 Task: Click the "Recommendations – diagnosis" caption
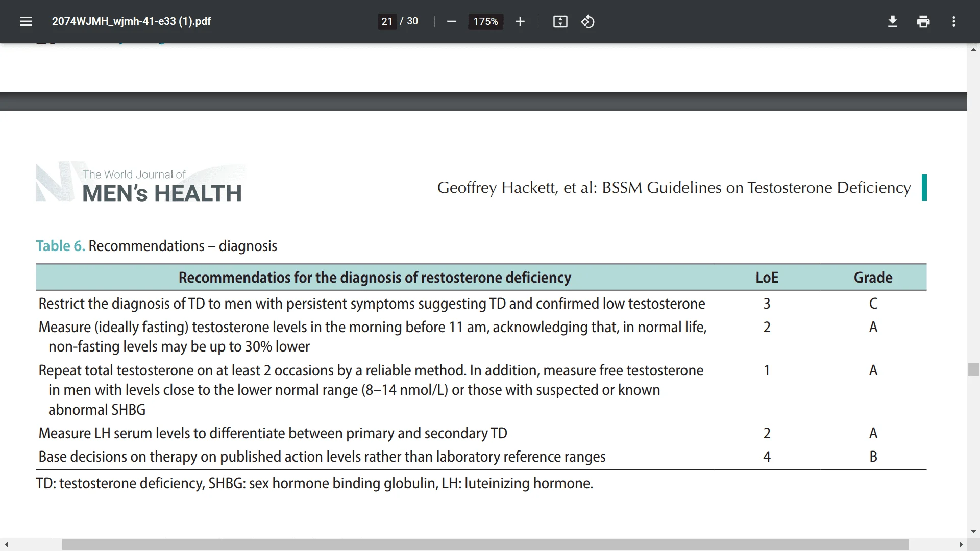(183, 246)
